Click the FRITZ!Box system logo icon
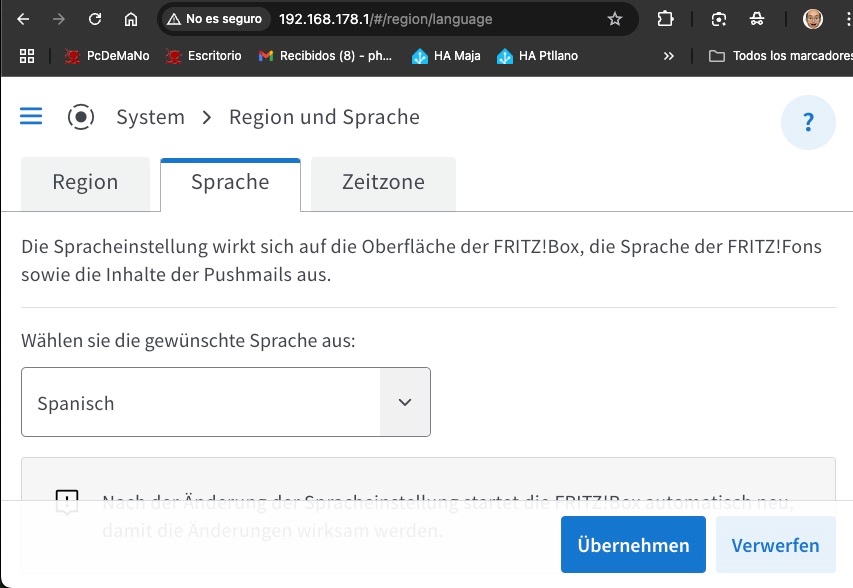 (x=81, y=116)
